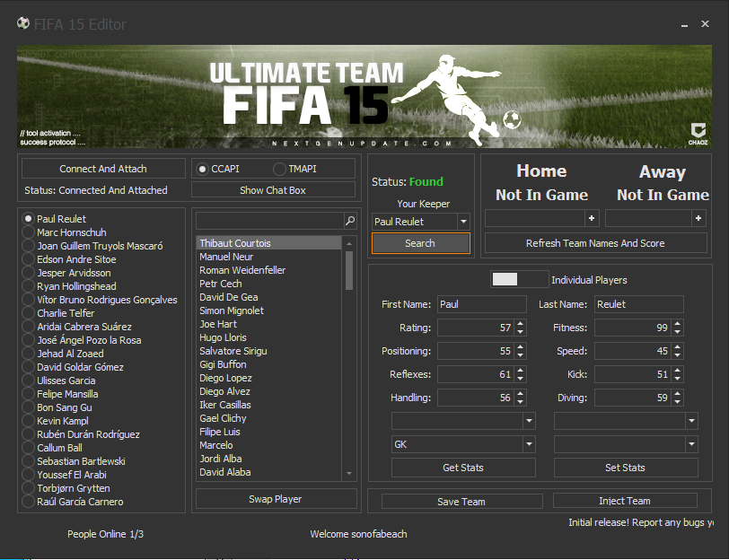
Task: Select David De Gea in list
Action: click(269, 297)
